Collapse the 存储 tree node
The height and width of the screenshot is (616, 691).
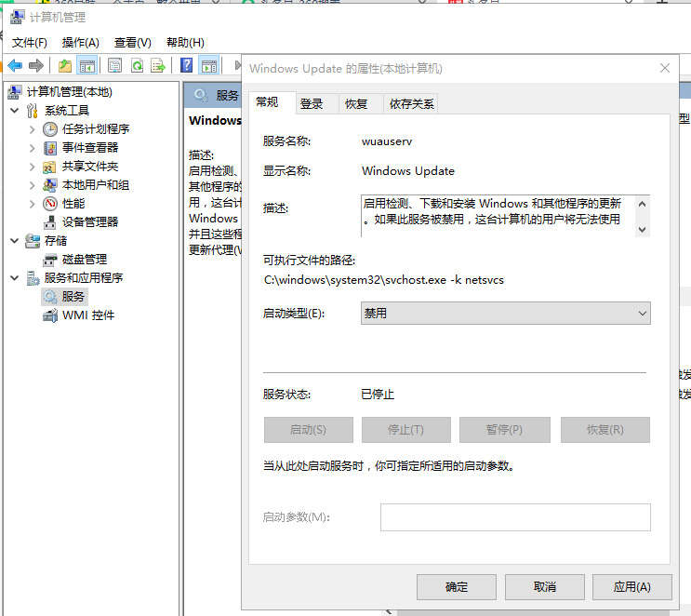click(15, 241)
